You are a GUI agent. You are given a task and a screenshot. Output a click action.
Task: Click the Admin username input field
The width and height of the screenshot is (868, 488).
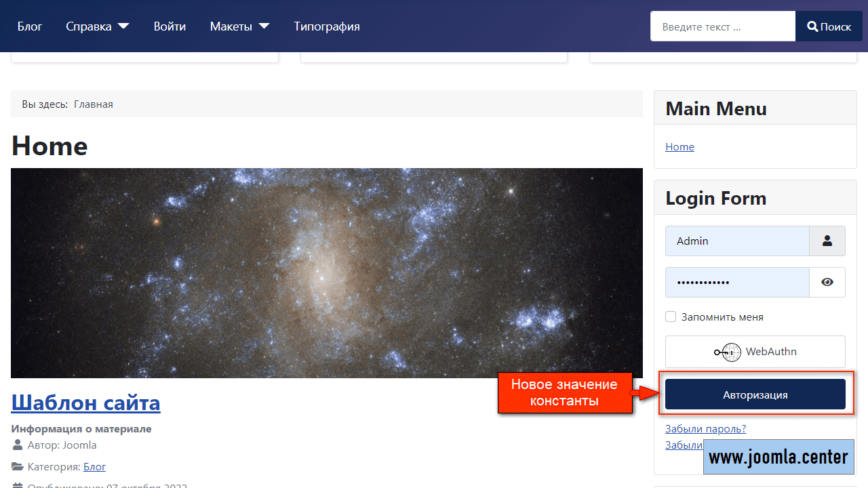click(737, 241)
